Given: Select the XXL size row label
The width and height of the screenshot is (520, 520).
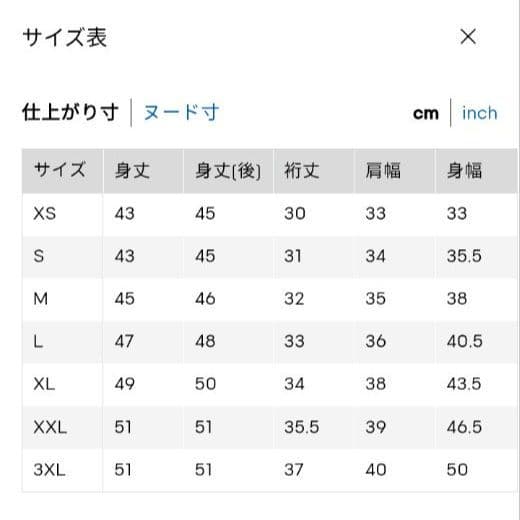Looking at the screenshot, I should [50, 427].
